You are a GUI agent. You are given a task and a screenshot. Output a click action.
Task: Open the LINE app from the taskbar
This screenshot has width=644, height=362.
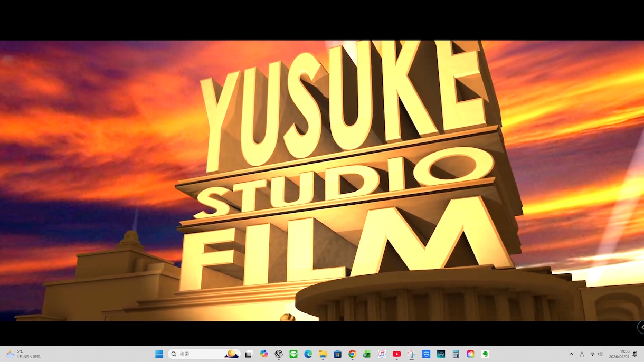point(293,354)
